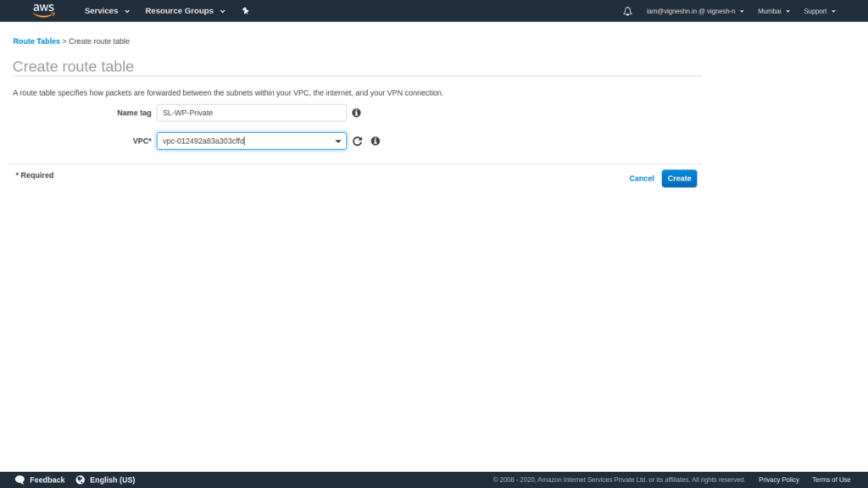
Task: Open the iam@vigneshn.in account menu
Action: tap(695, 11)
